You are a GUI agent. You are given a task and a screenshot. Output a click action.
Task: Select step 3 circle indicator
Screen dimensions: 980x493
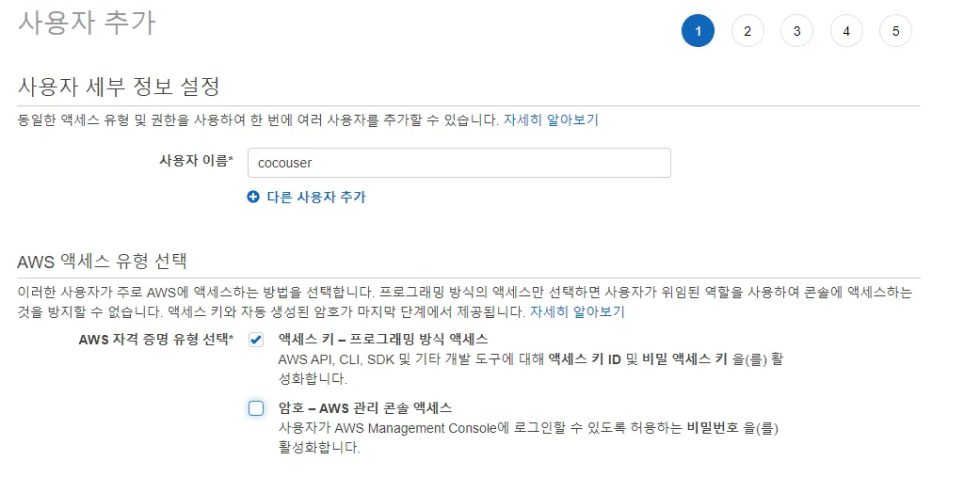796,31
